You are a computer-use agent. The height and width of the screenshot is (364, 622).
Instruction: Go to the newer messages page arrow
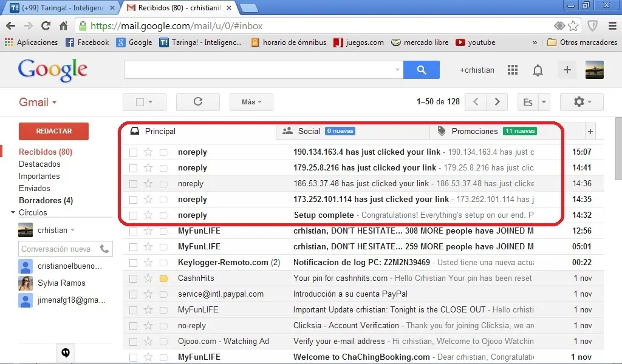[x=476, y=102]
